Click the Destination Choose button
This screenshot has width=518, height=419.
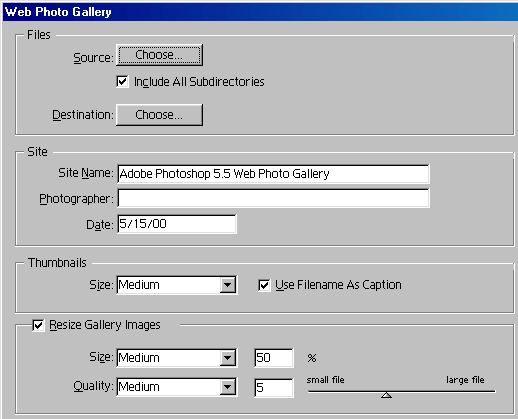[x=159, y=115]
